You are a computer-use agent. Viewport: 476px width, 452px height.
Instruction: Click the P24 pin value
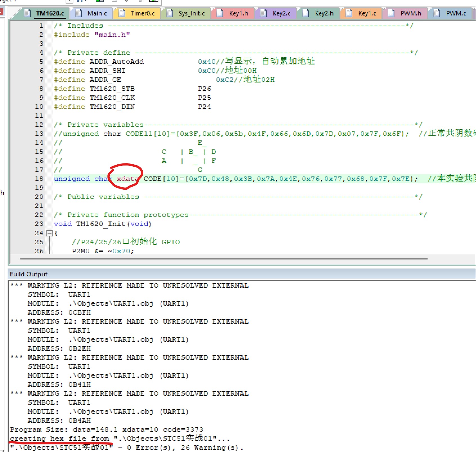(205, 107)
